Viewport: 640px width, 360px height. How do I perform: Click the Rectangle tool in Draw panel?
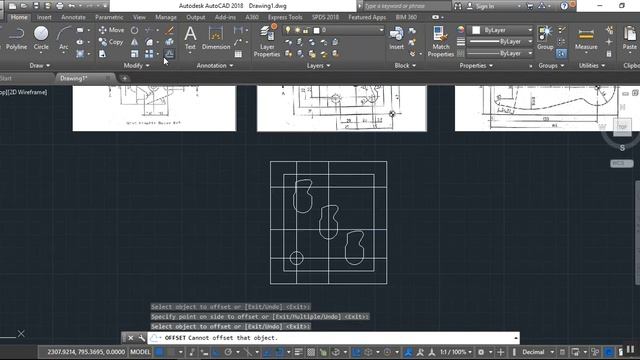[x=80, y=30]
